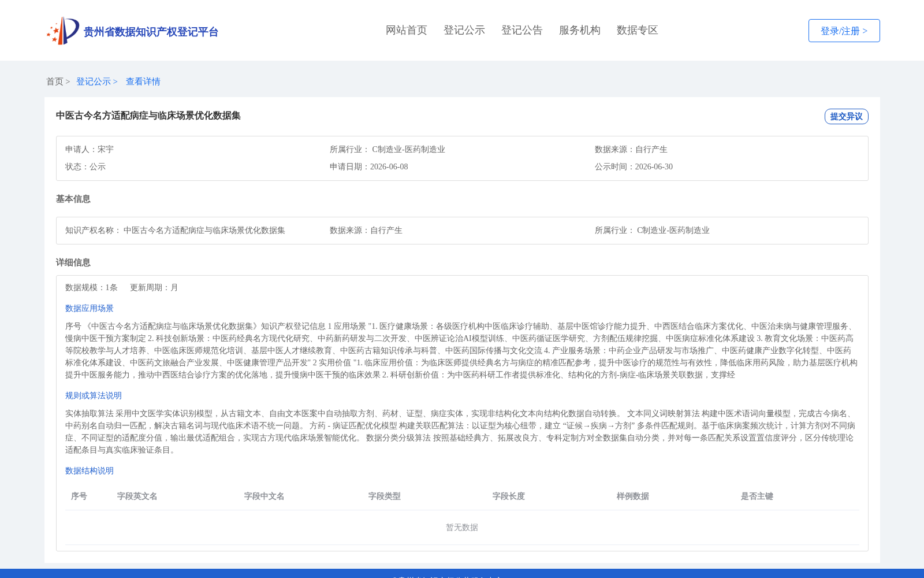The image size is (924, 578).
Task: Click the 登录/注册 button
Action: [844, 31]
